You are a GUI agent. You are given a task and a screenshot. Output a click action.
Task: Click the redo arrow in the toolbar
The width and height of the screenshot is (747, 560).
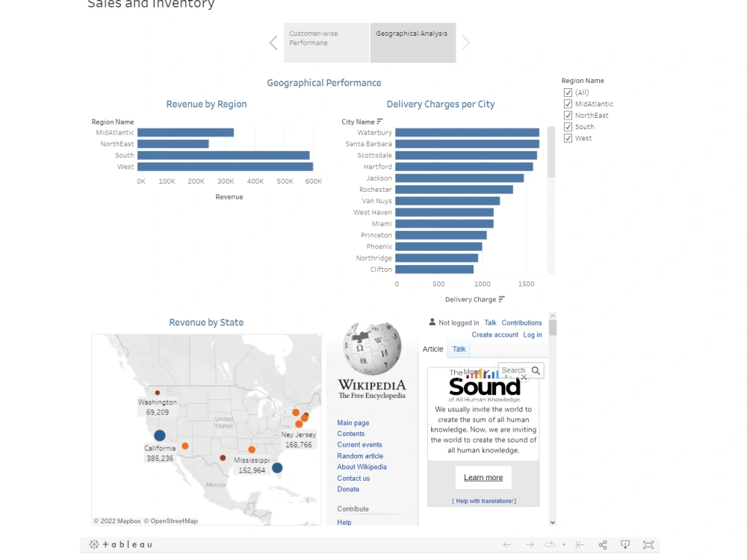coord(530,544)
